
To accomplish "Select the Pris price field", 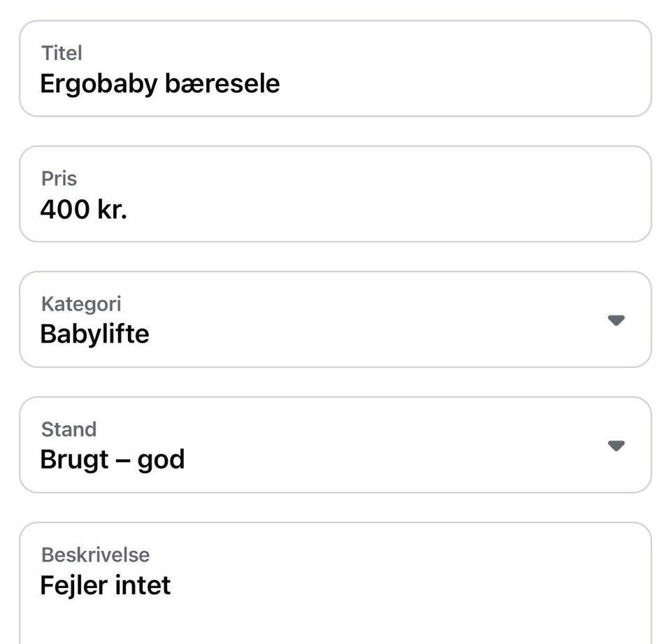I will tap(335, 194).
